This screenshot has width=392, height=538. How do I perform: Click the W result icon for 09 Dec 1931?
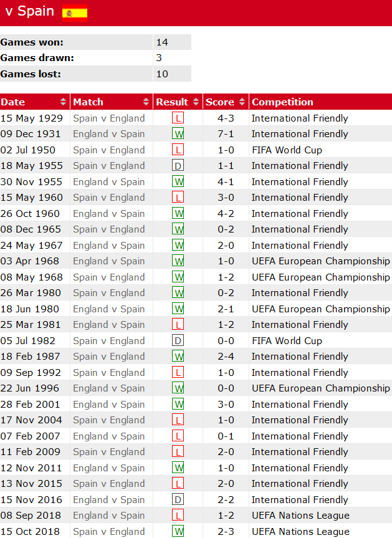(x=178, y=134)
